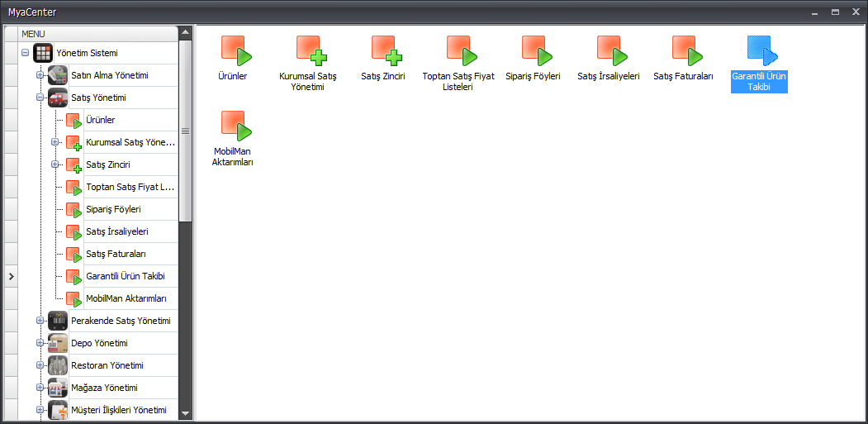
Task: Open MobilMan Aktarımları icon in main panel
Action: point(236,126)
